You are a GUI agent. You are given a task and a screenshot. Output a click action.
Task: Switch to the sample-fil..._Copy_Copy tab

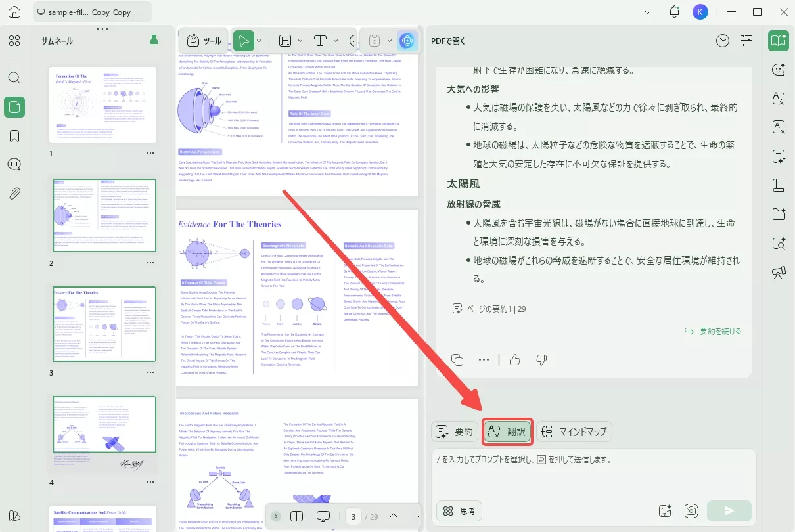(92, 12)
